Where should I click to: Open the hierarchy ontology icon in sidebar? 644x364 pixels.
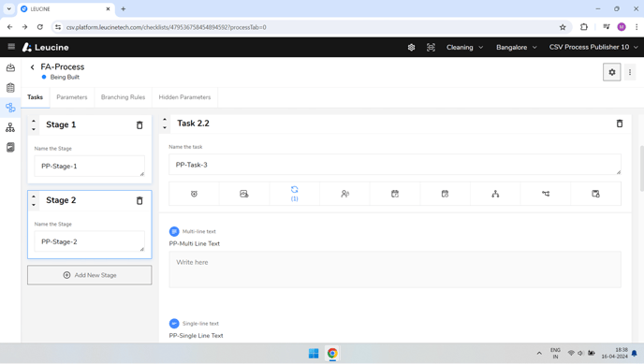point(10,127)
